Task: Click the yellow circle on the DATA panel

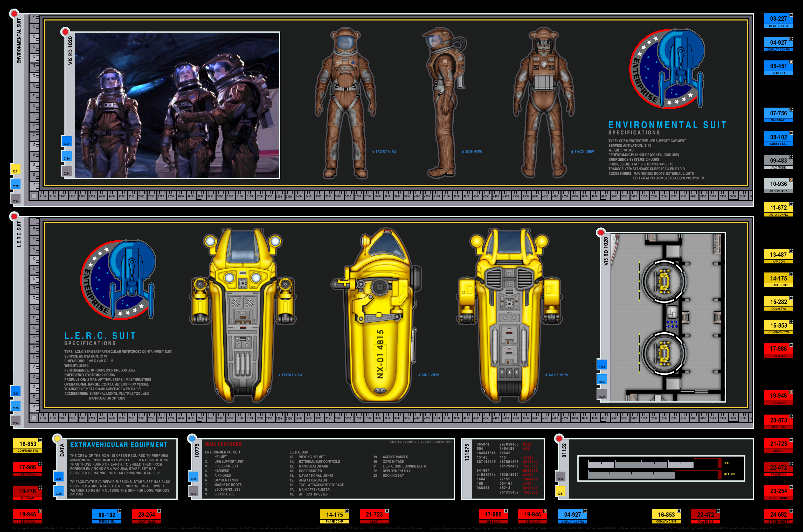Action: (x=57, y=438)
